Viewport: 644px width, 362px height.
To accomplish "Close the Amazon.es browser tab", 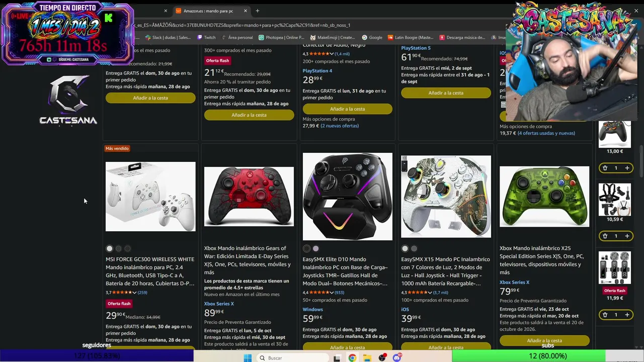I will pyautogui.click(x=246, y=11).
